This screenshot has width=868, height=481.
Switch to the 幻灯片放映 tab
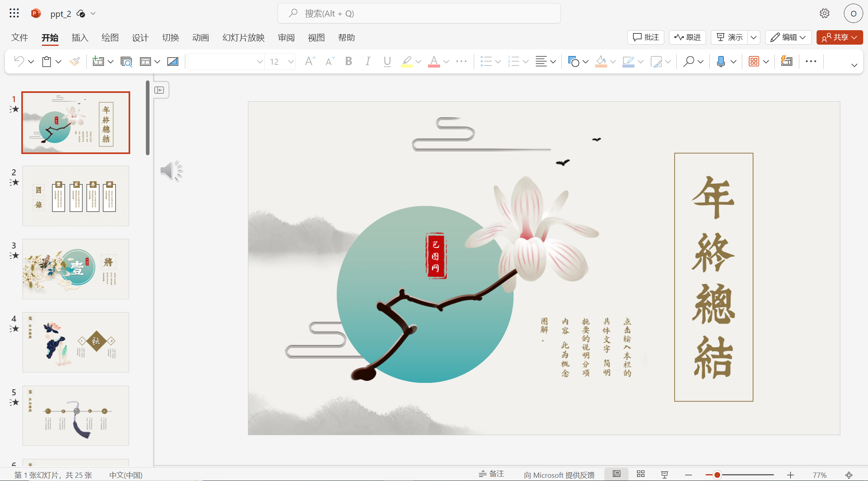tap(244, 38)
